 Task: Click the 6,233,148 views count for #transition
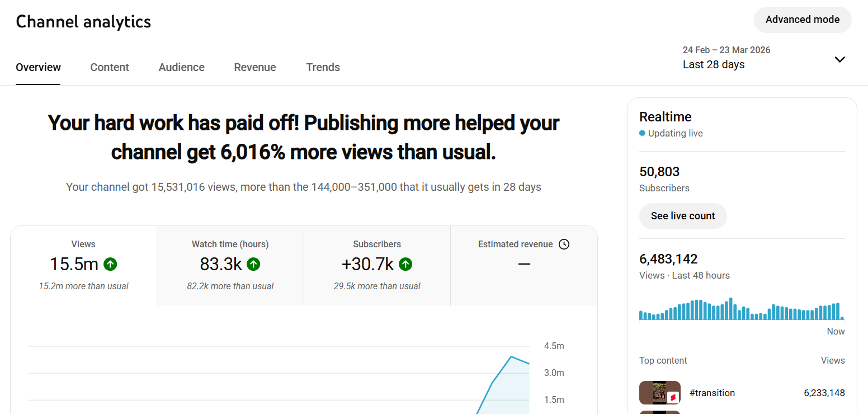(x=824, y=393)
